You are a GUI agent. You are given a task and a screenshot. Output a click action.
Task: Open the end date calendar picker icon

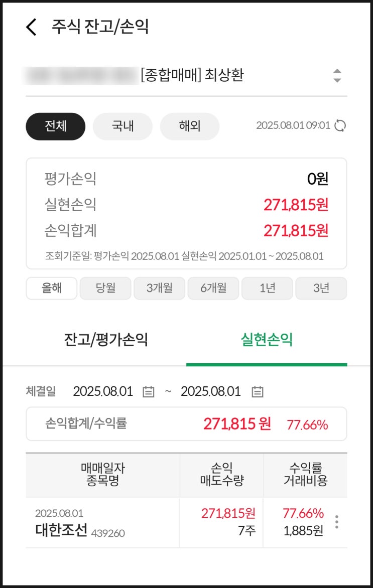[x=258, y=392]
